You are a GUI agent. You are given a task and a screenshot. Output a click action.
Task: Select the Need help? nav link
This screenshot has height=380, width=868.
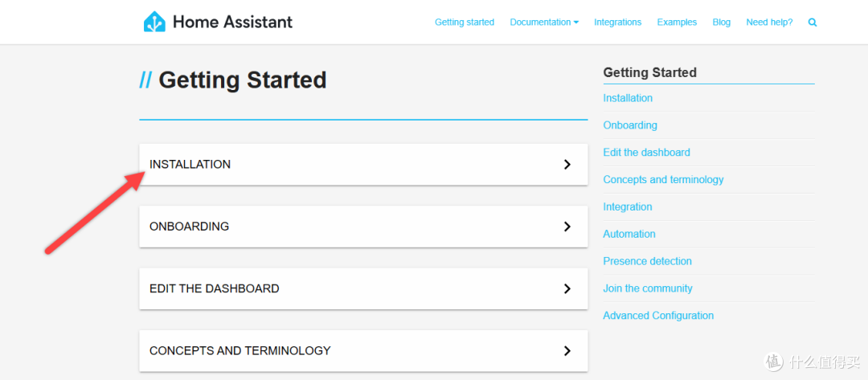click(x=769, y=22)
